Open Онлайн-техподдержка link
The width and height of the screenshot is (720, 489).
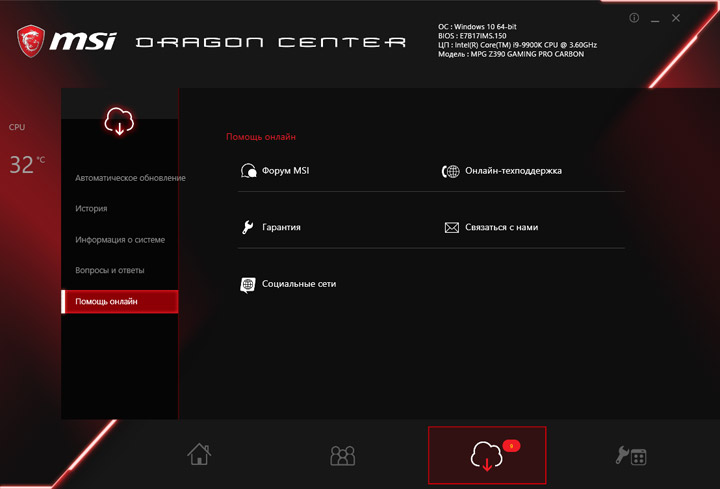[x=513, y=171]
